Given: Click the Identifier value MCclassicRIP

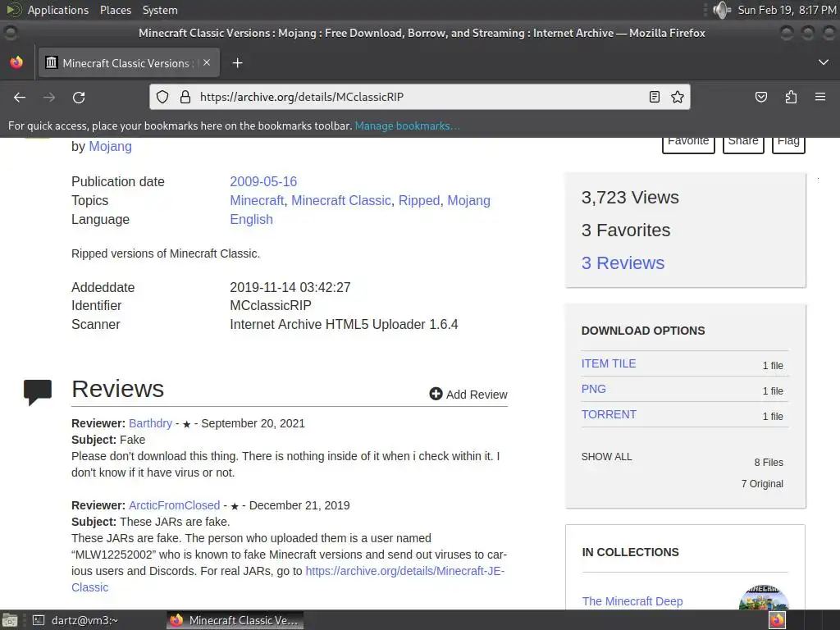Looking at the screenshot, I should [271, 305].
